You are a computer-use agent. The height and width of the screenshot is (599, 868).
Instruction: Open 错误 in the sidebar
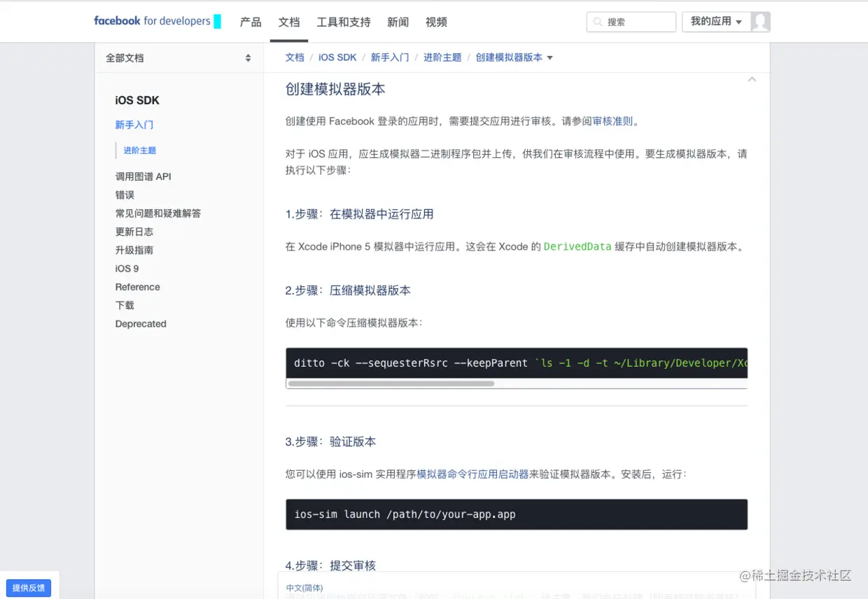[x=125, y=195]
